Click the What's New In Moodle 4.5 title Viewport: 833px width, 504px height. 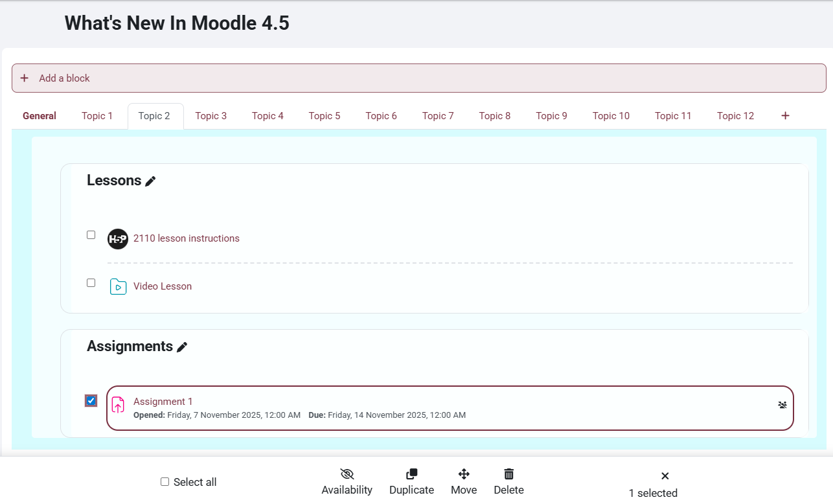click(177, 23)
